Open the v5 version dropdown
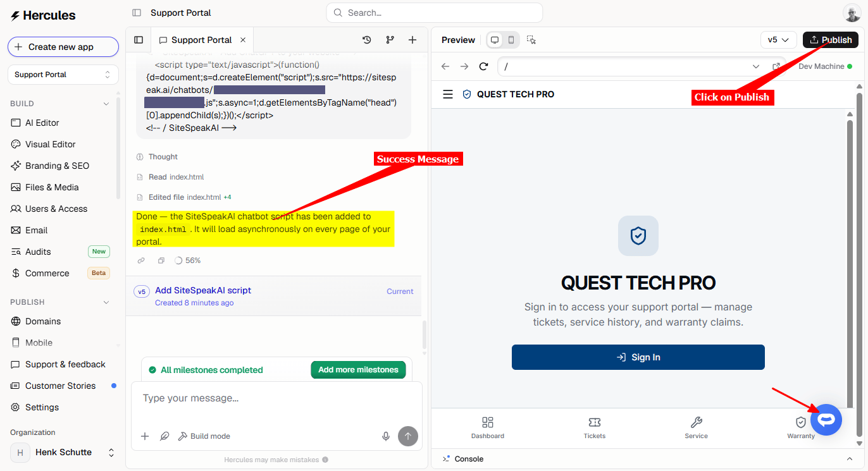 click(x=778, y=40)
